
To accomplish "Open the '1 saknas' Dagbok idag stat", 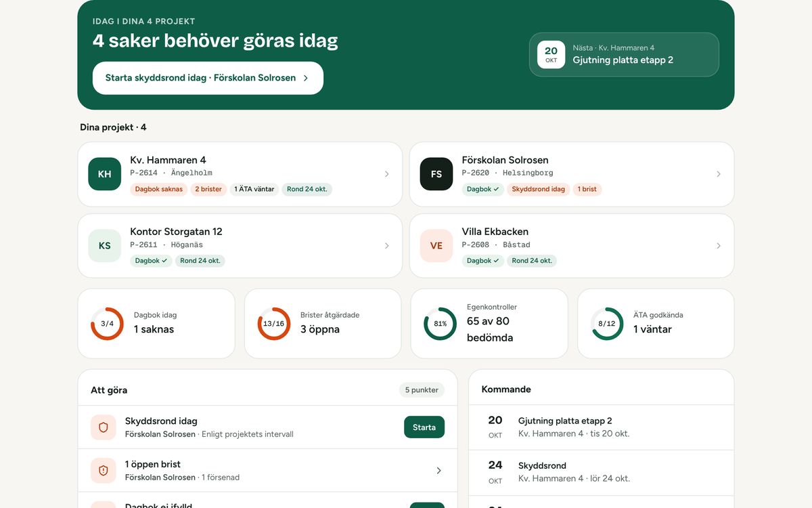I will (x=154, y=329).
